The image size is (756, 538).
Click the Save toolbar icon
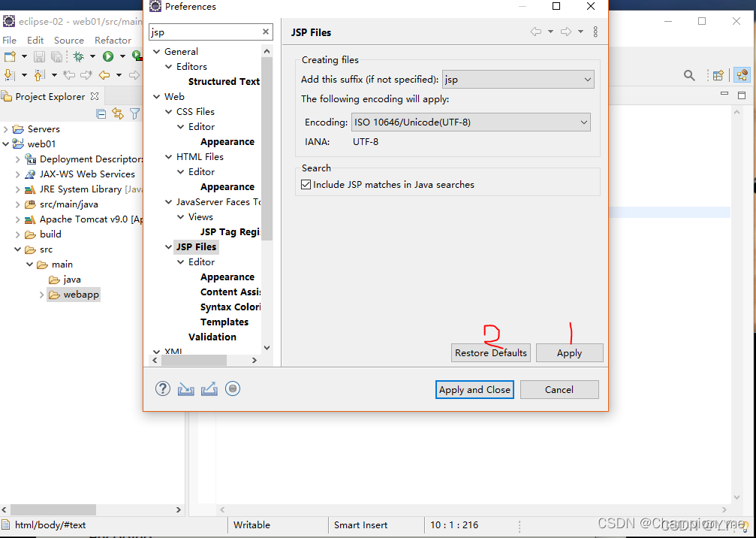pos(40,56)
